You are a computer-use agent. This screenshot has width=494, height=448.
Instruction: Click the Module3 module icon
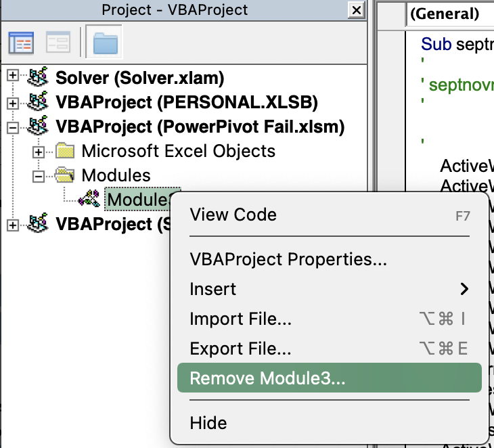coord(89,198)
